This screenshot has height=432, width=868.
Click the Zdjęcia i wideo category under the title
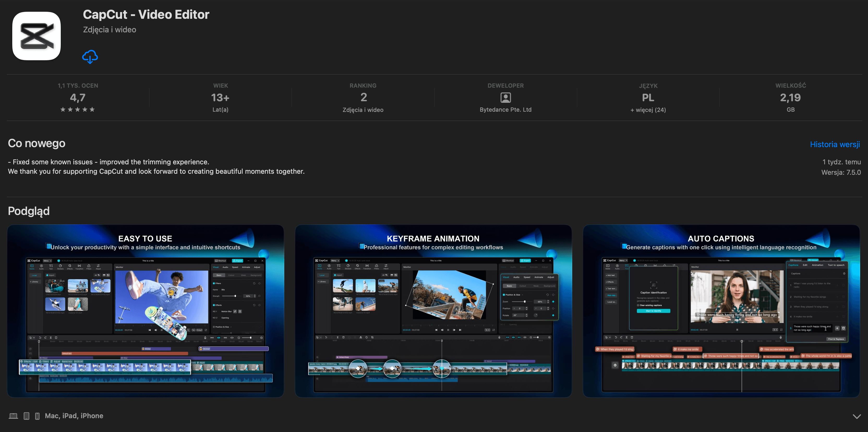[110, 30]
